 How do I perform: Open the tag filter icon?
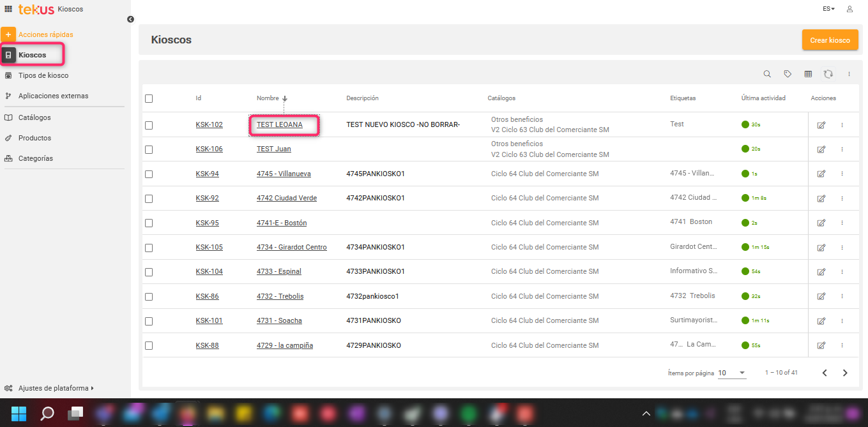[788, 74]
